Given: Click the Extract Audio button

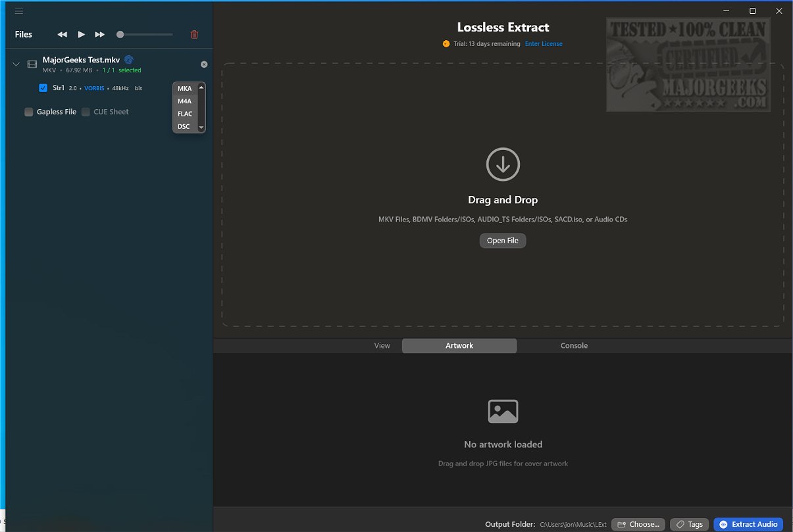Looking at the screenshot, I should pos(748,524).
